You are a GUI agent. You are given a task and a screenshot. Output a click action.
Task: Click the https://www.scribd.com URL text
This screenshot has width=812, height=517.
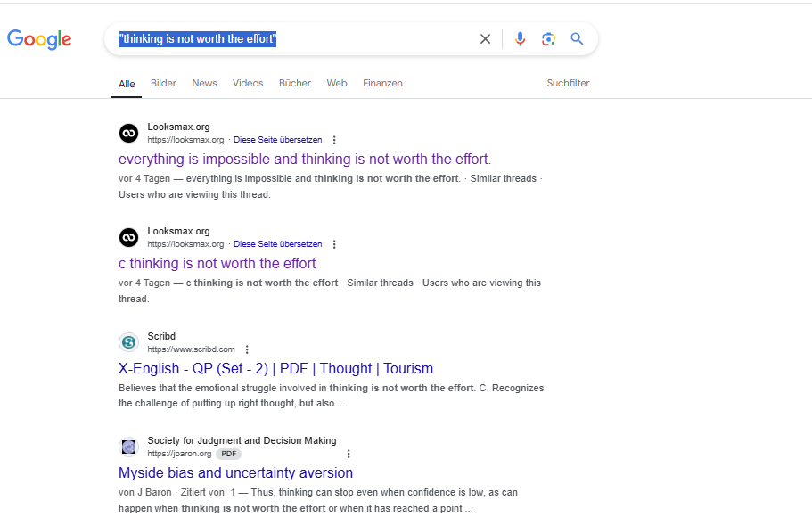coord(191,349)
